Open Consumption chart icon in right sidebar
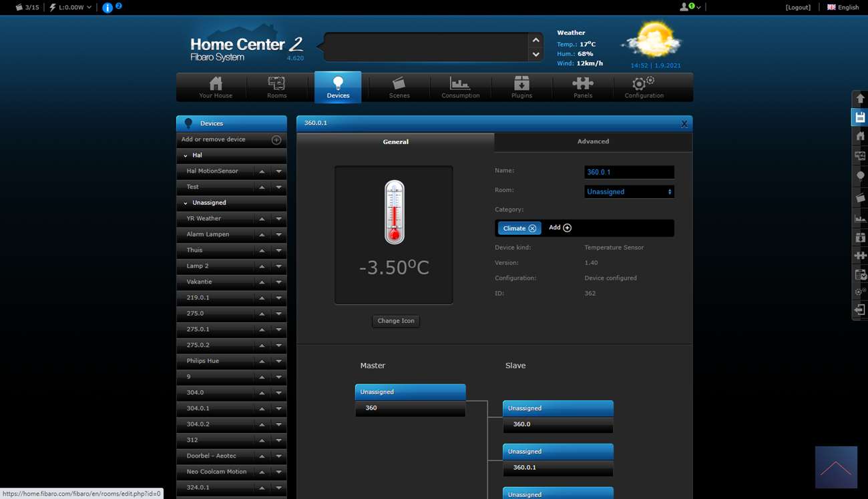 click(860, 217)
